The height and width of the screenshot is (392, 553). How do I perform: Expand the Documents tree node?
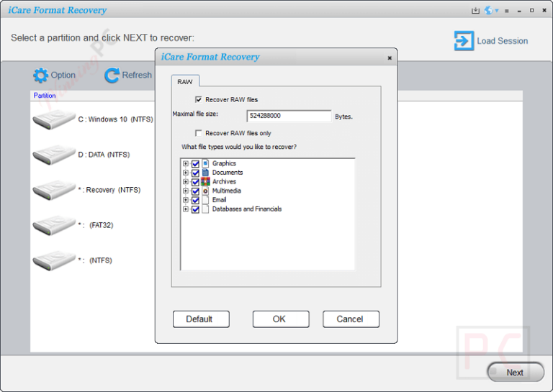pos(186,173)
